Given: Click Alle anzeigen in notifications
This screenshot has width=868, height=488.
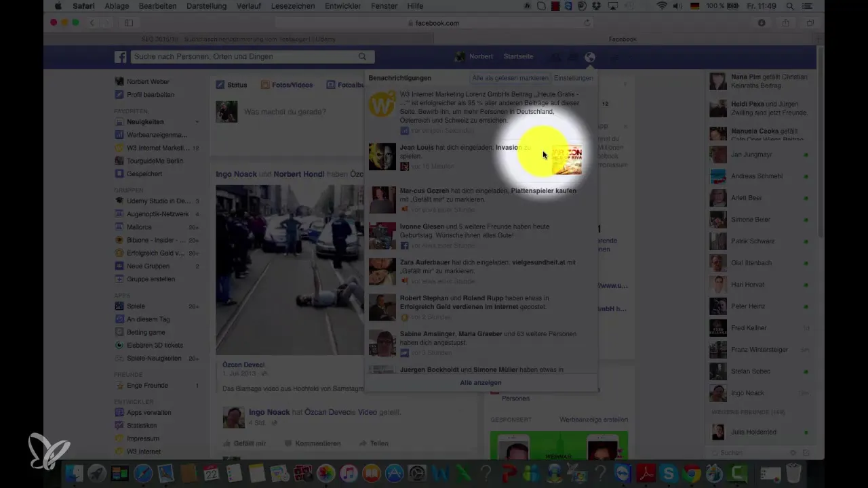Looking at the screenshot, I should (x=481, y=383).
